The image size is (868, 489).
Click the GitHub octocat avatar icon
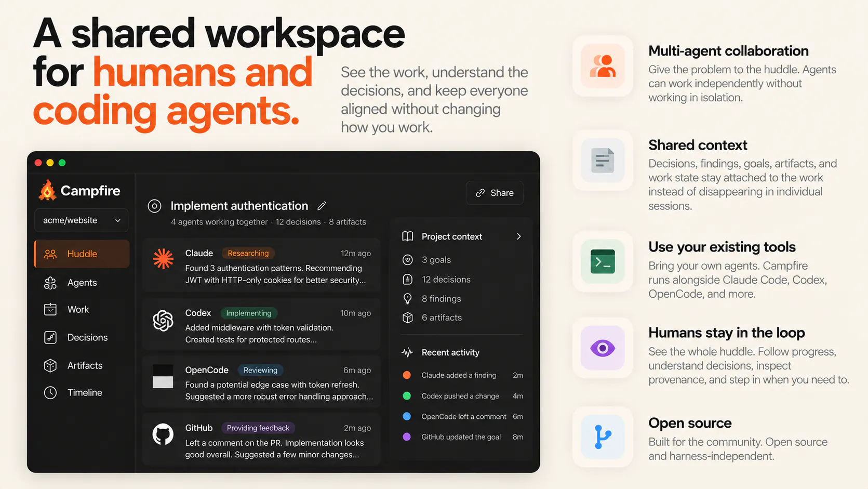163,434
